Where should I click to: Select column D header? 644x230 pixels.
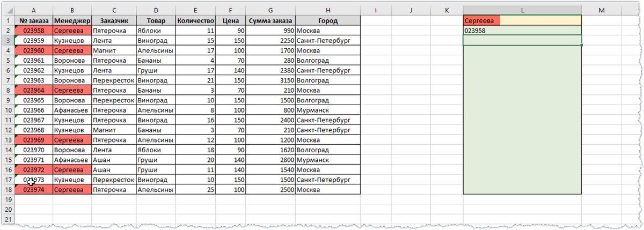156,10
